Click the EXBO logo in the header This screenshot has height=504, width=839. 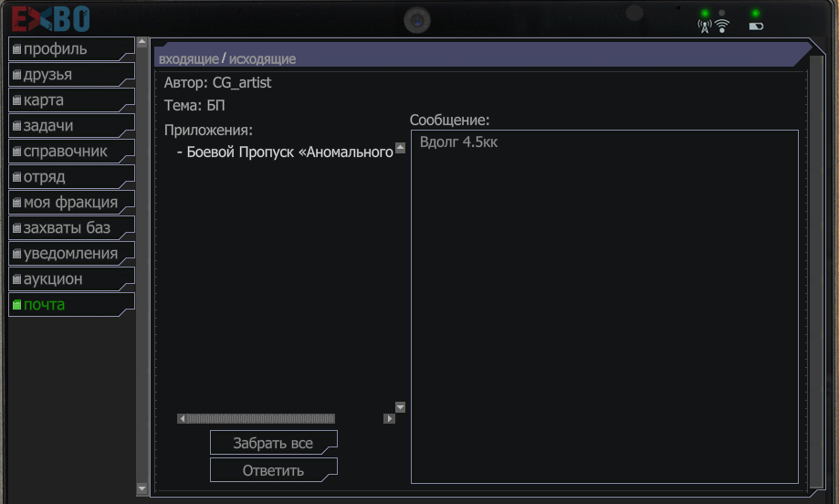(x=51, y=17)
